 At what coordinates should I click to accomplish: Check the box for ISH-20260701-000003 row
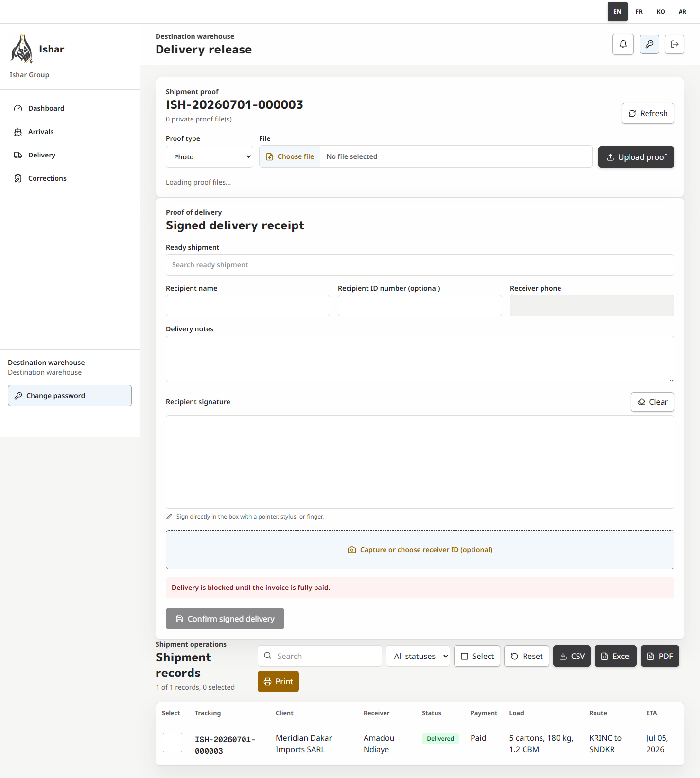pos(173,743)
